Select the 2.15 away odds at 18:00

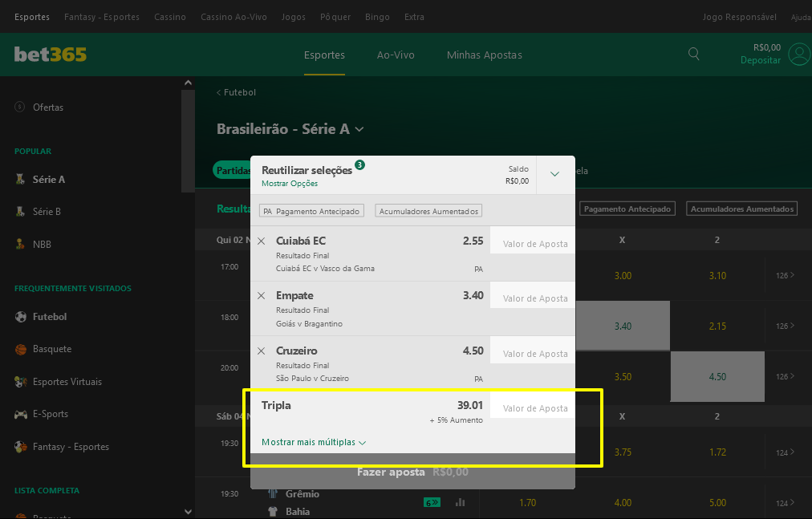[717, 326]
